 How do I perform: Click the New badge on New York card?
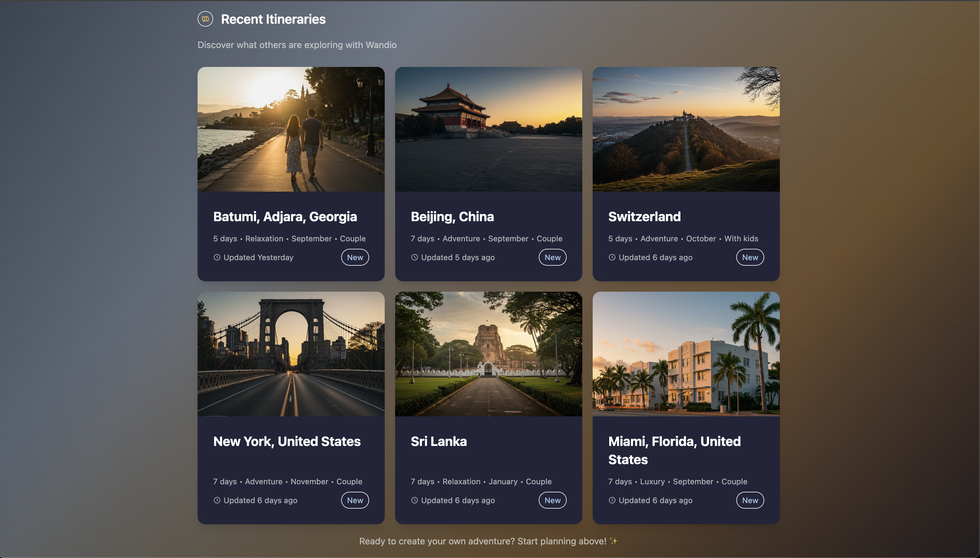click(355, 500)
